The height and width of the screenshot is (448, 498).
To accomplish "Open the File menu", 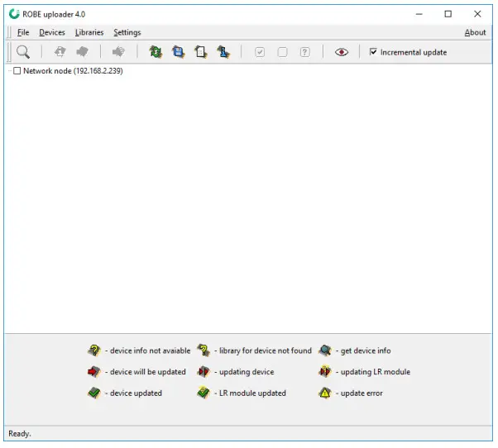I will 23,32.
